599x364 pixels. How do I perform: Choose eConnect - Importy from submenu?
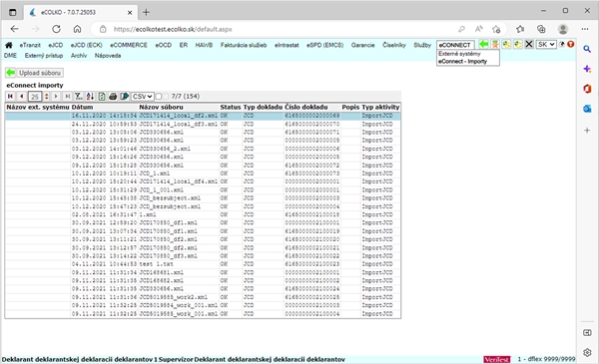462,61
